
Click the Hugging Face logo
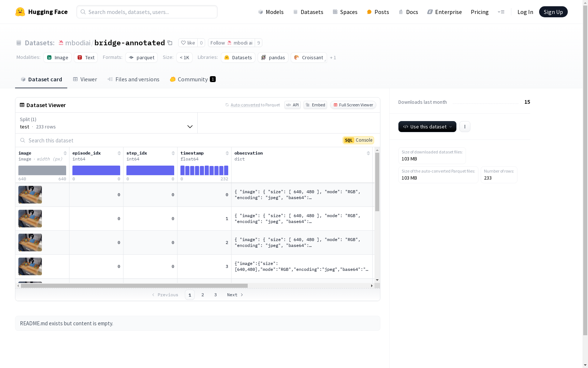42,12
